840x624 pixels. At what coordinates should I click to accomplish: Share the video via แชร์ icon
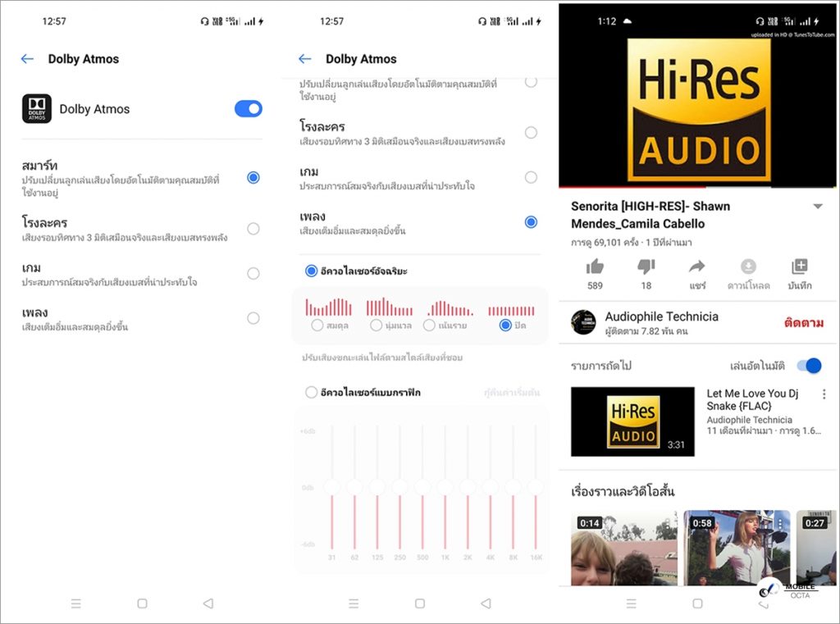click(x=697, y=266)
